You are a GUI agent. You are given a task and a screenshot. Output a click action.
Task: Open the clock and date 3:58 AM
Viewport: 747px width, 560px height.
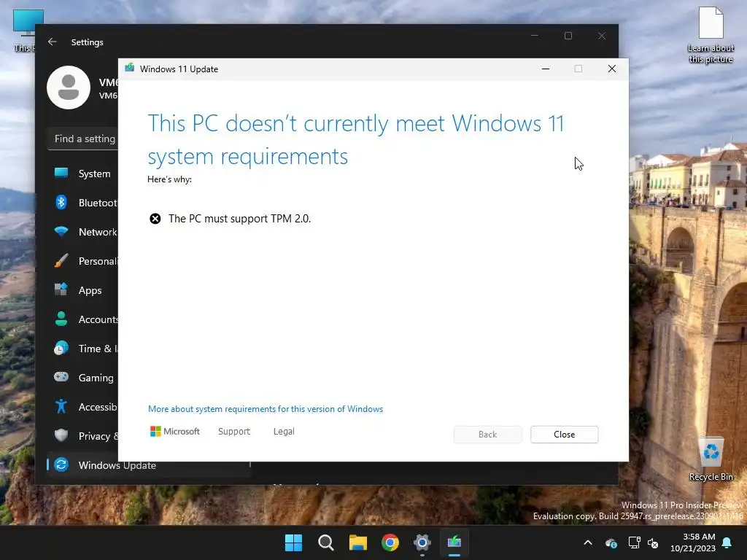click(x=693, y=542)
